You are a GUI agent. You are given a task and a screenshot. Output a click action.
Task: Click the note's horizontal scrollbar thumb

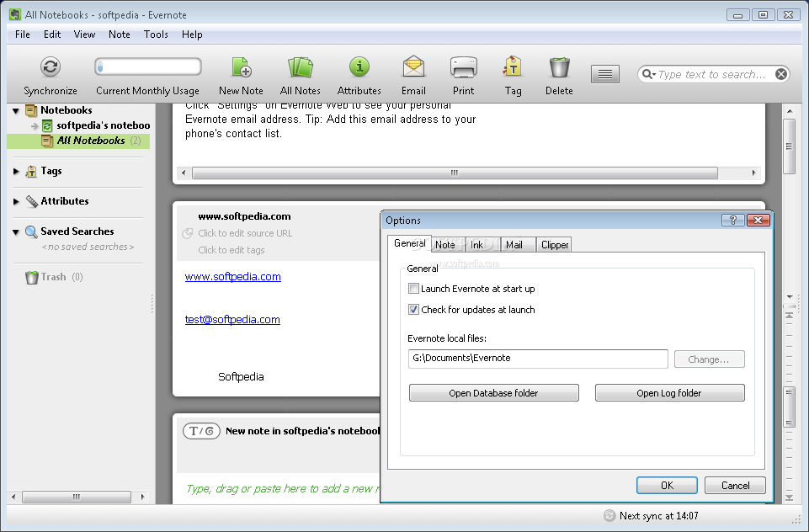coord(455,173)
